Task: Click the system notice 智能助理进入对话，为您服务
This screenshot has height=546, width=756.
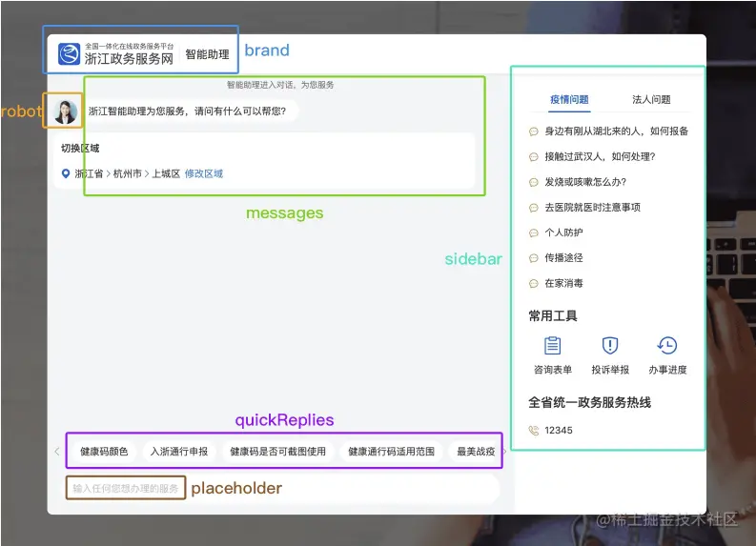Action: [280, 85]
